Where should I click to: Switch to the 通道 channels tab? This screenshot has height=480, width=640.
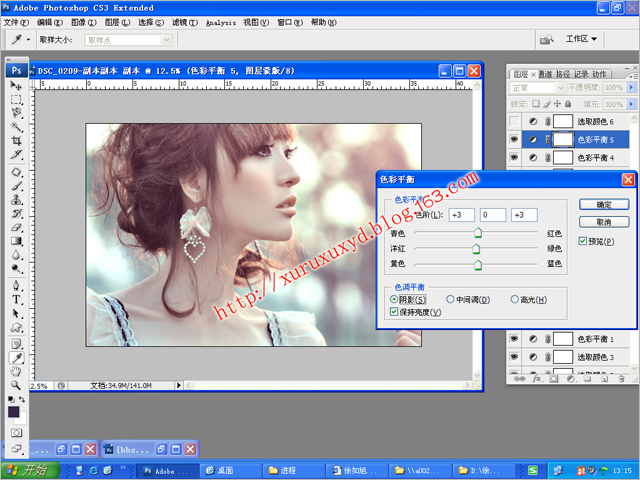tap(546, 74)
